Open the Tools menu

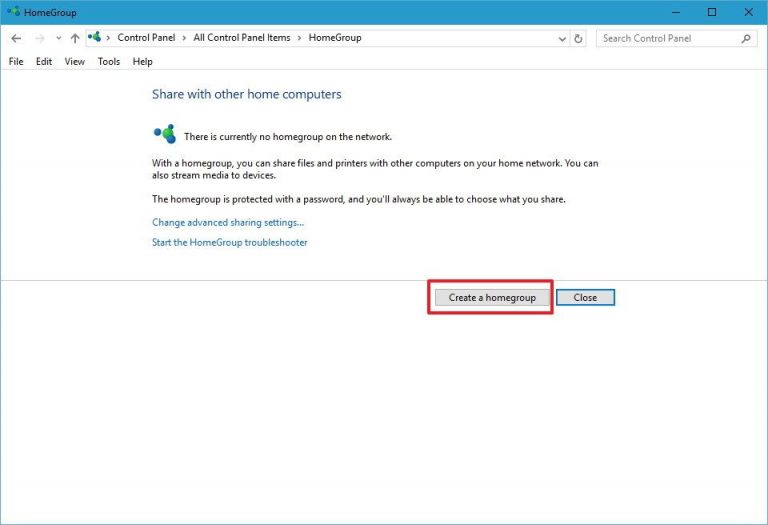click(109, 61)
